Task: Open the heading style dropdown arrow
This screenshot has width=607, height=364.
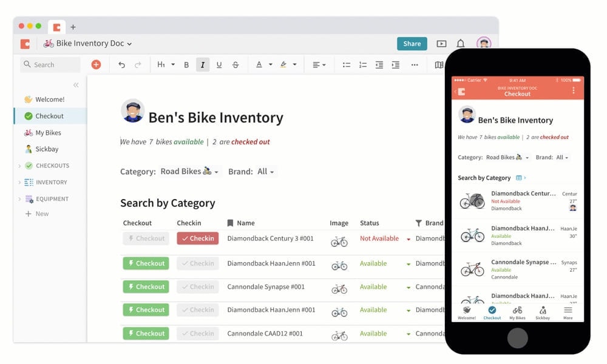Action: coord(173,64)
